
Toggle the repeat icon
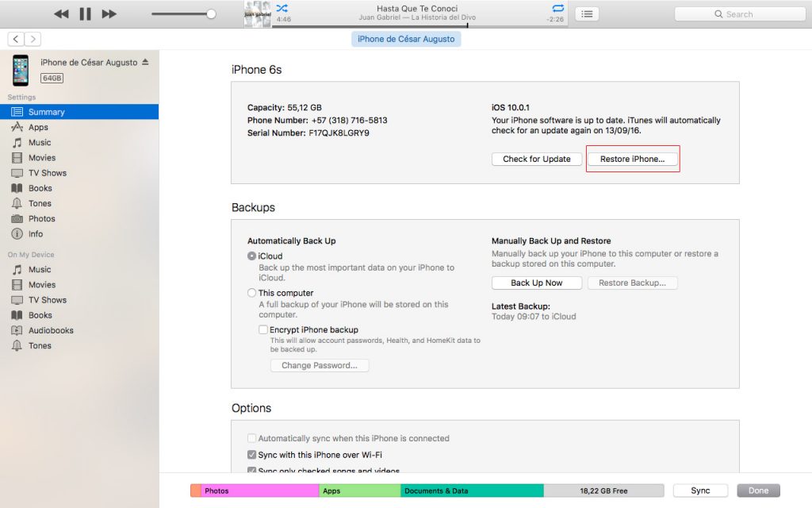[557, 8]
